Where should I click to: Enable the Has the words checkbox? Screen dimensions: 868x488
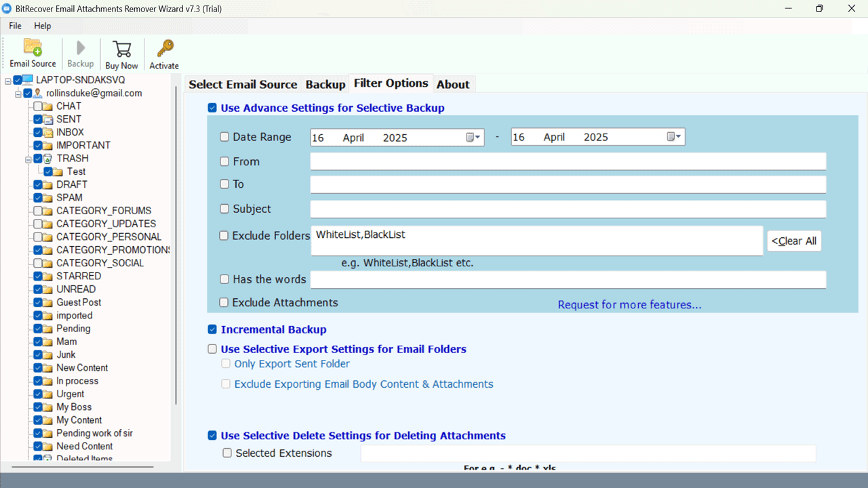pos(224,279)
